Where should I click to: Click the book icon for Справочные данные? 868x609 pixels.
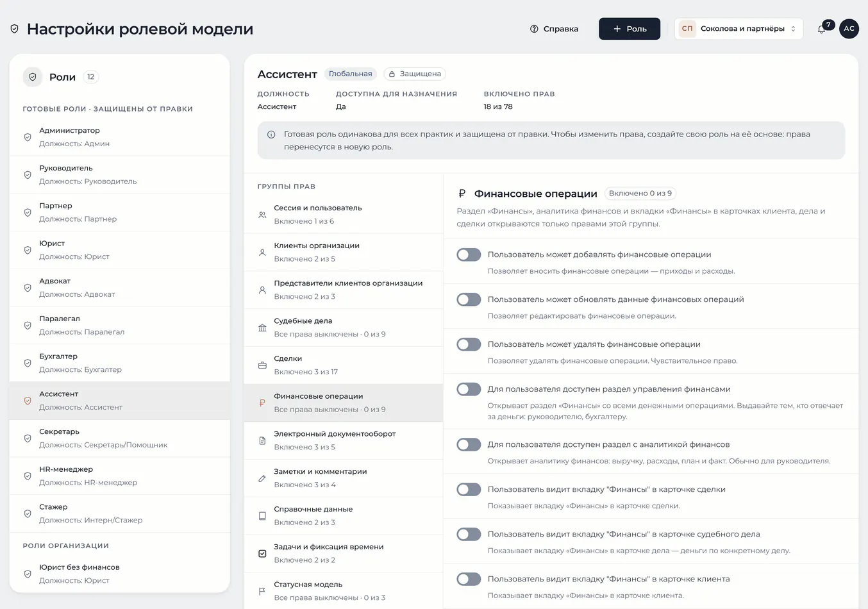pyautogui.click(x=262, y=516)
